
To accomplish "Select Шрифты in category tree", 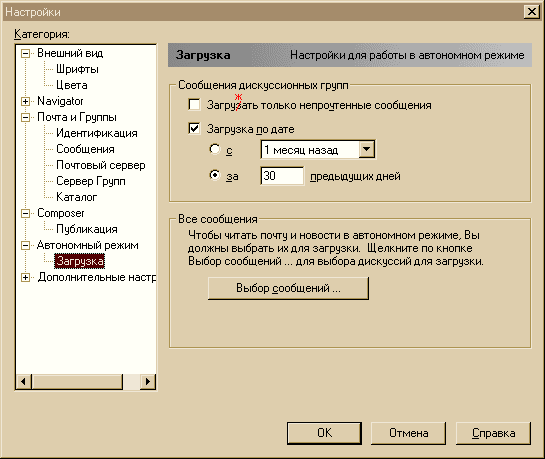I will coord(77,69).
